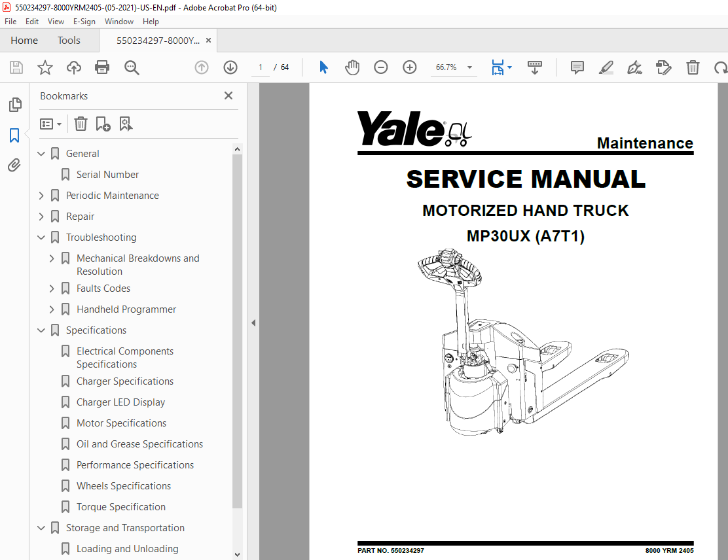
Task: Click the rotate icon in toolbar
Action: [721, 68]
